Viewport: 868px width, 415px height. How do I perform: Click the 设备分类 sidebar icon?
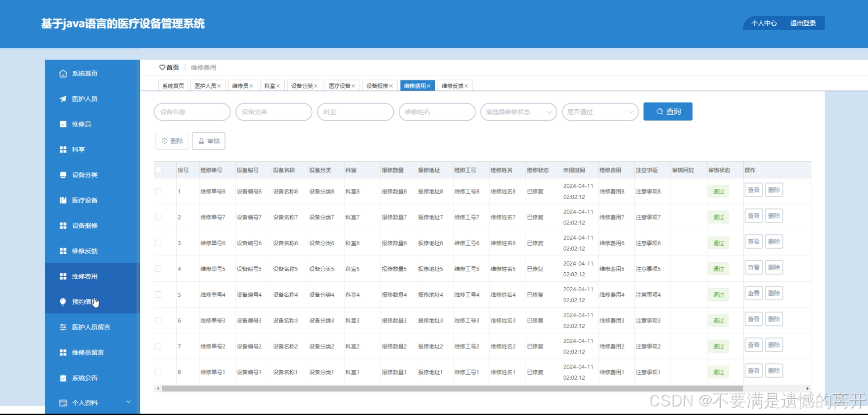[63, 175]
